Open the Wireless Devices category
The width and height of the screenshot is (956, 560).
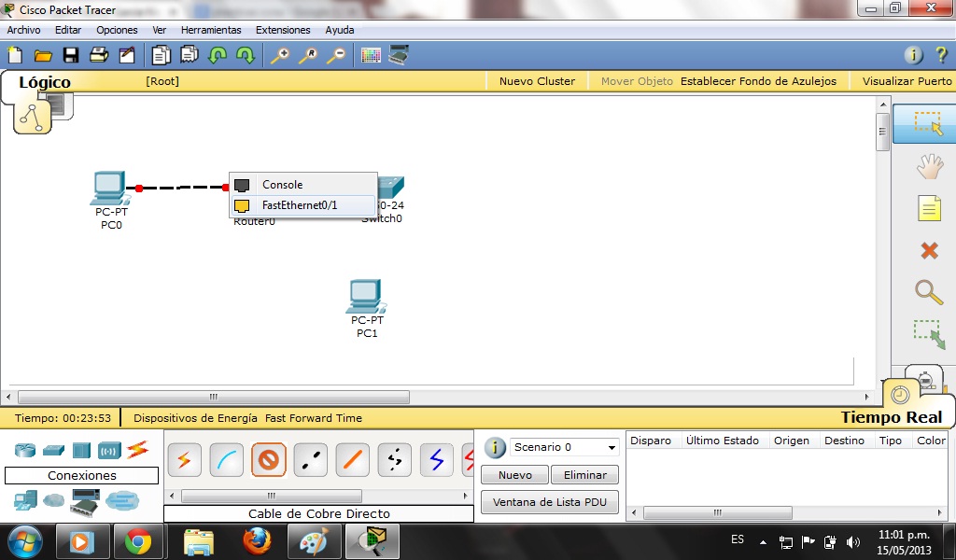[x=110, y=451]
